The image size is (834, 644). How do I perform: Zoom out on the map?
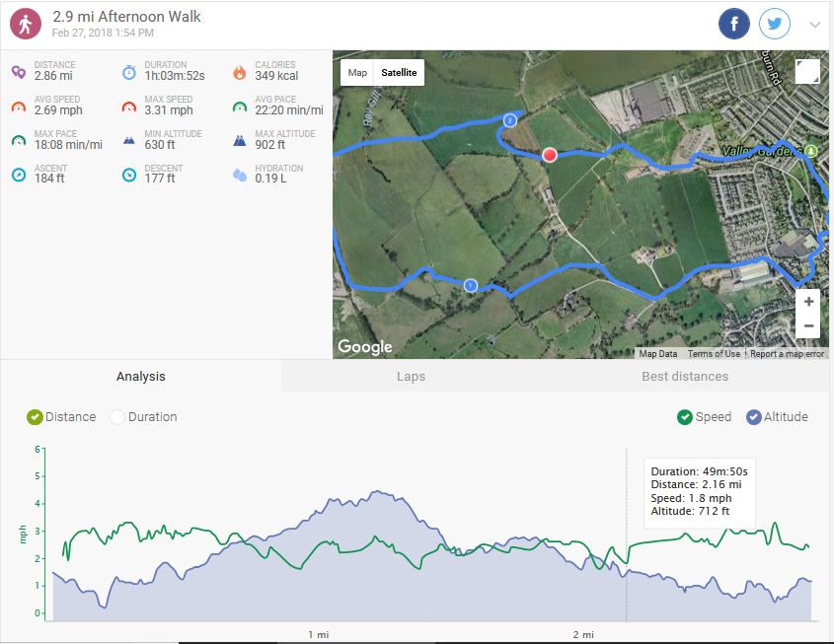coord(808,326)
